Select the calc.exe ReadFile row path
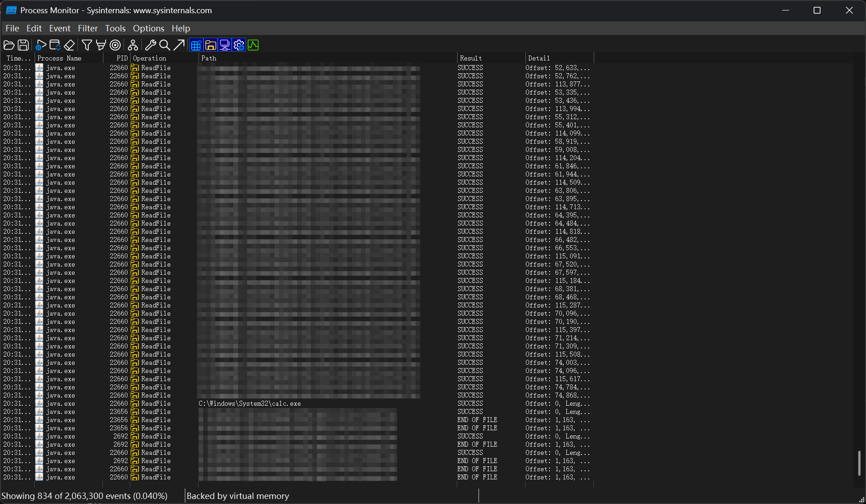866x504 pixels. (x=250, y=403)
